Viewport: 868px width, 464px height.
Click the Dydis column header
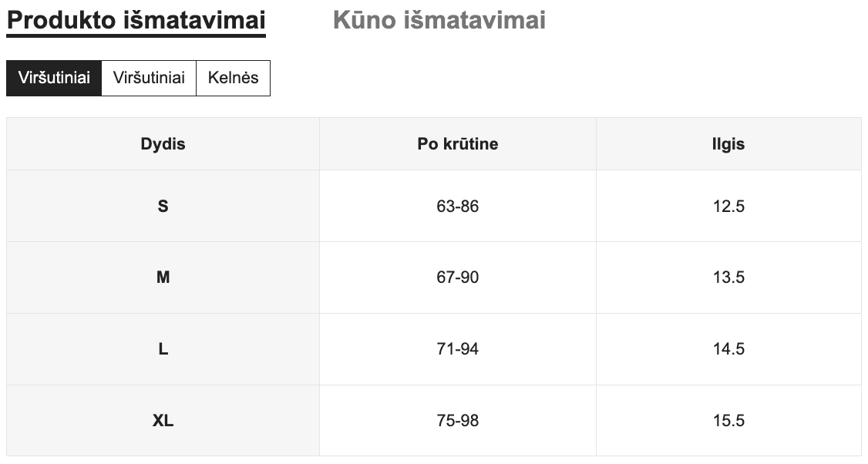pyautogui.click(x=162, y=143)
